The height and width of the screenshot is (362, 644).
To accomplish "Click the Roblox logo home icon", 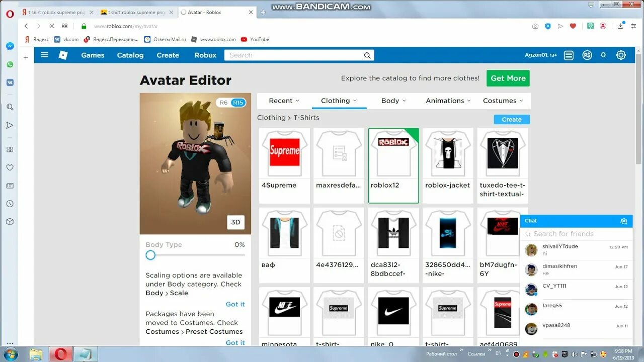I will [63, 55].
